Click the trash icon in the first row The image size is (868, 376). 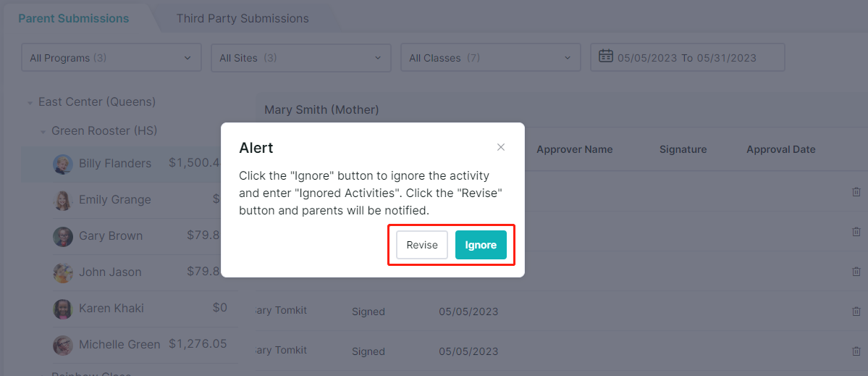point(856,191)
